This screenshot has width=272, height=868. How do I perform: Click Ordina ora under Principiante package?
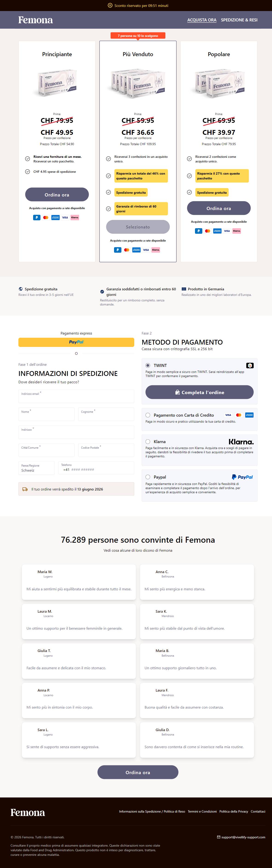click(x=57, y=194)
